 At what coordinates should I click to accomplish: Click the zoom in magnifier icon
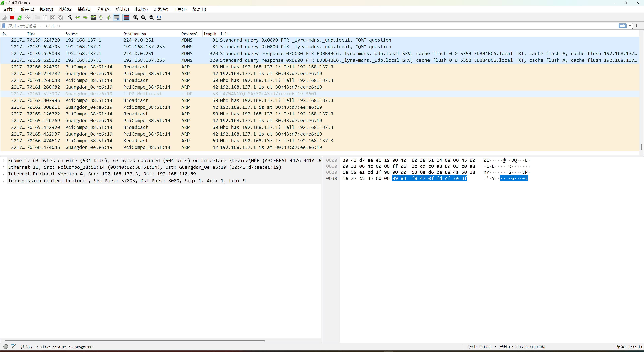[x=136, y=17]
